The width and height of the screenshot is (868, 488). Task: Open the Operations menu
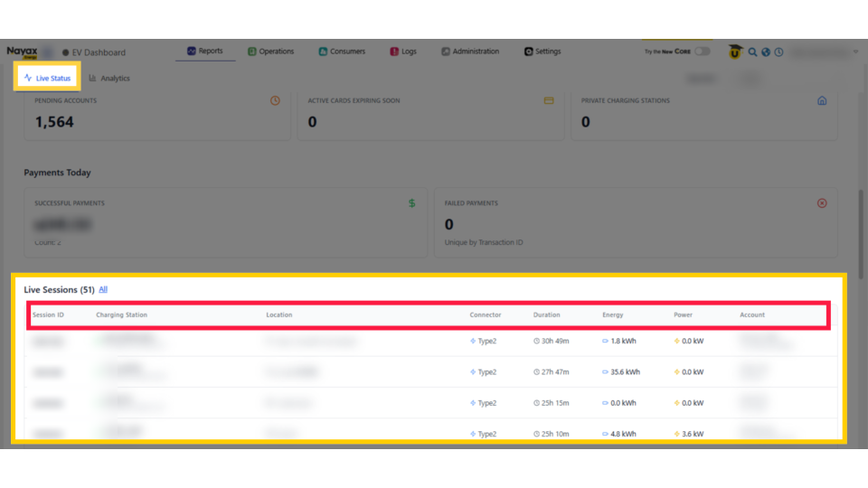pyautogui.click(x=271, y=52)
